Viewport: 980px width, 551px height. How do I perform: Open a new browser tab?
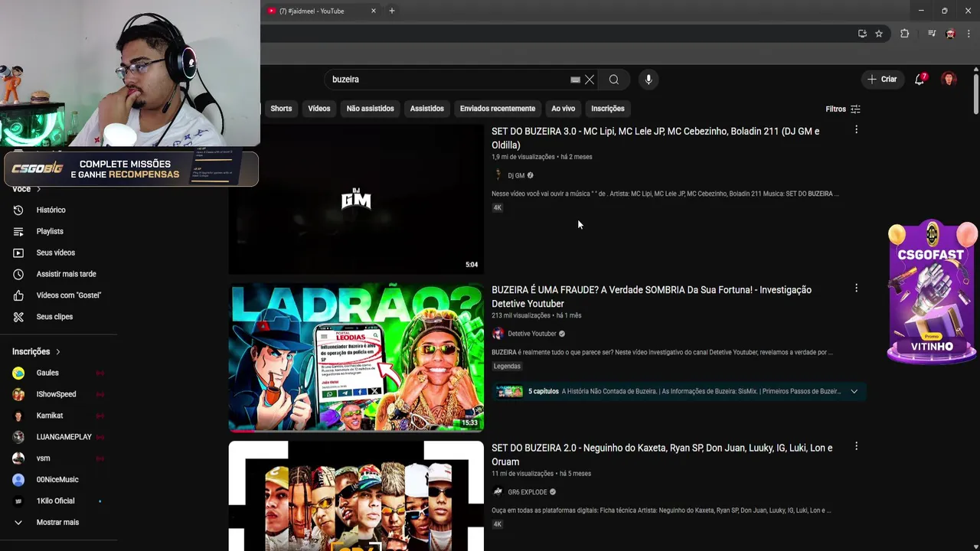pos(392,11)
